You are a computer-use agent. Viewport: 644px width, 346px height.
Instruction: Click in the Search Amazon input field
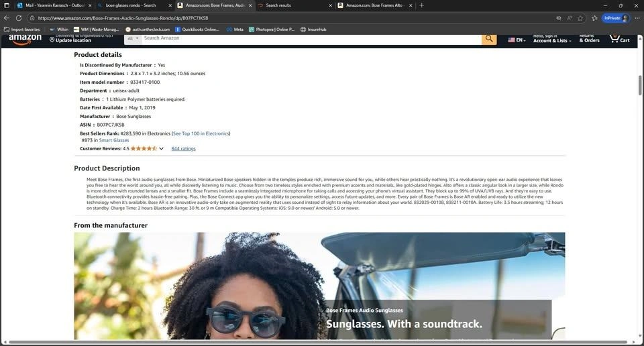[x=309, y=38]
